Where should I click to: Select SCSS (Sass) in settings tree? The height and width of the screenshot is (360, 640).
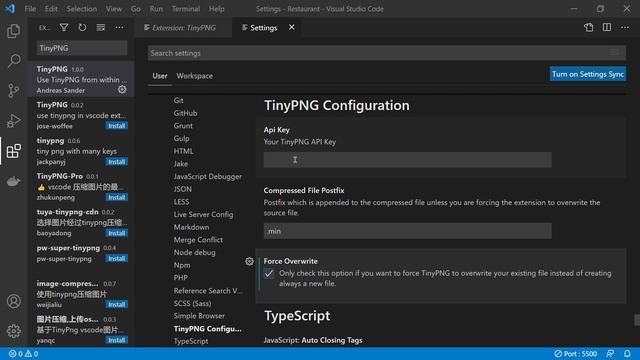click(x=192, y=303)
